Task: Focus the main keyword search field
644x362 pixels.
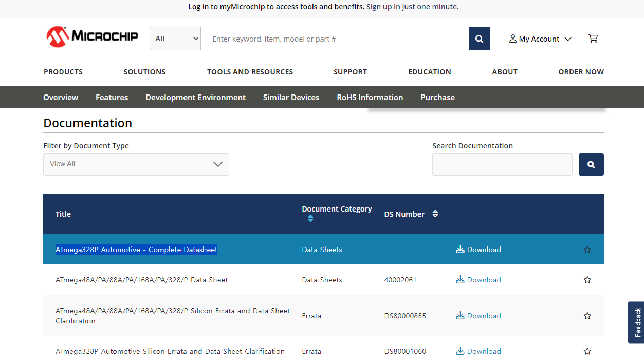Action: pyautogui.click(x=335, y=39)
